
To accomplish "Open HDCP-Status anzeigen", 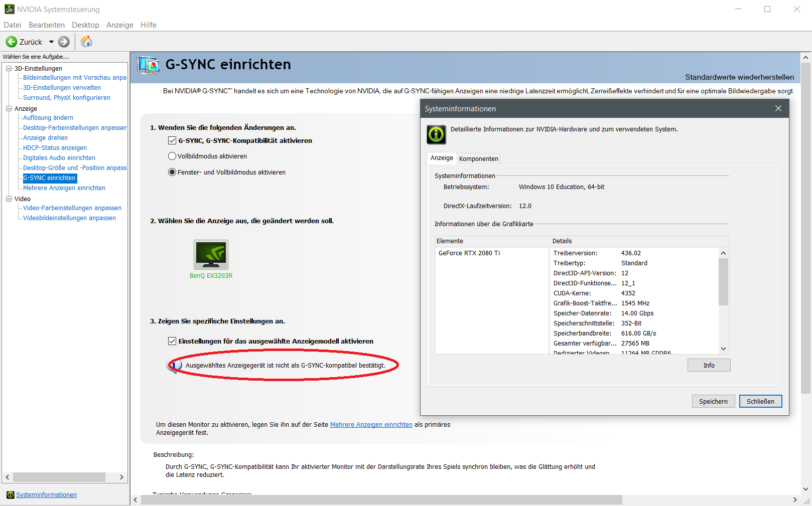I will click(x=55, y=148).
